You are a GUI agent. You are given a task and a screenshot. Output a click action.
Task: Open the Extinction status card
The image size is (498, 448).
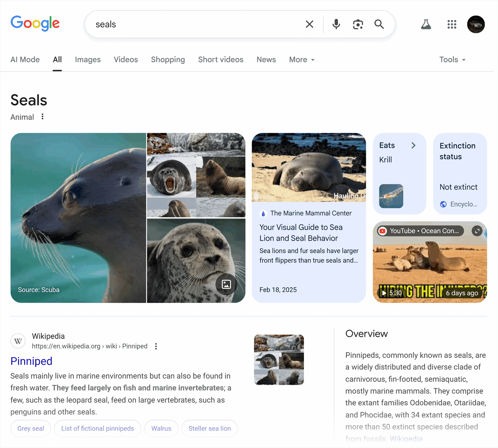(460, 174)
